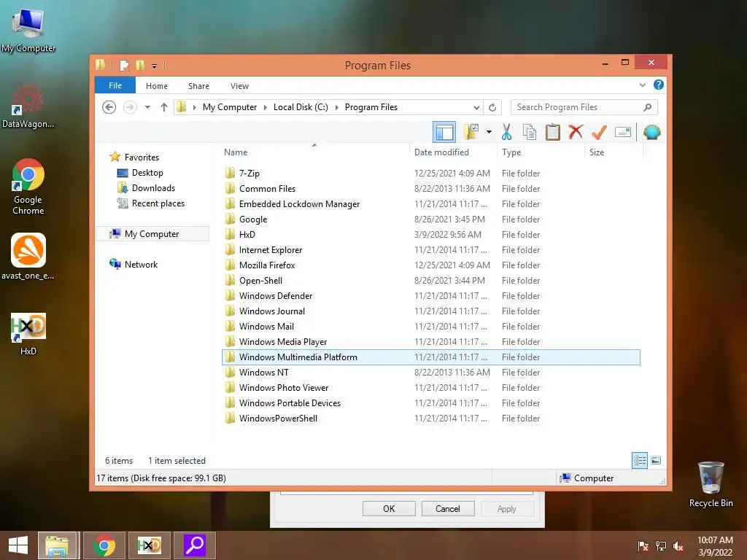Open the avast_one desktop icon
Image resolution: width=747 pixels, height=560 pixels.
click(28, 256)
